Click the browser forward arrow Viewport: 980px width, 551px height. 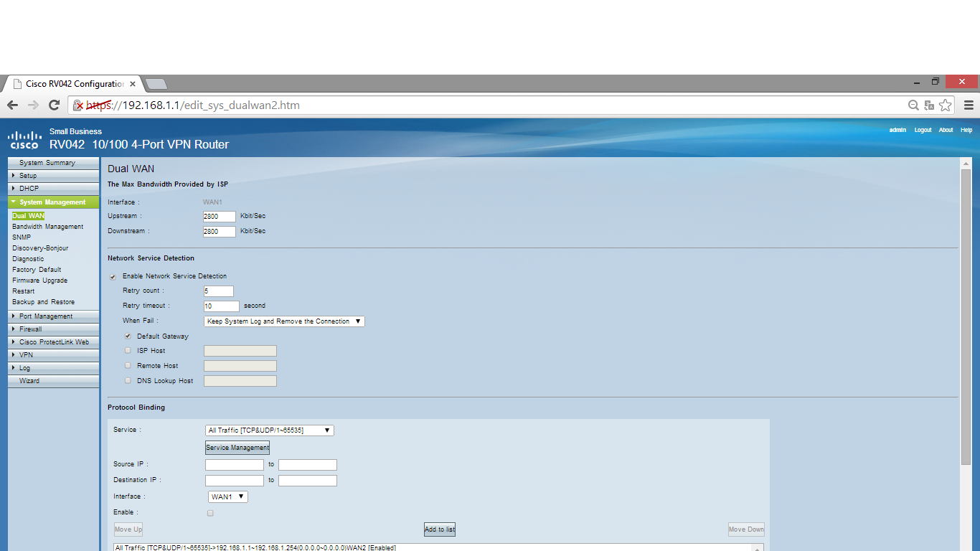pos(33,105)
